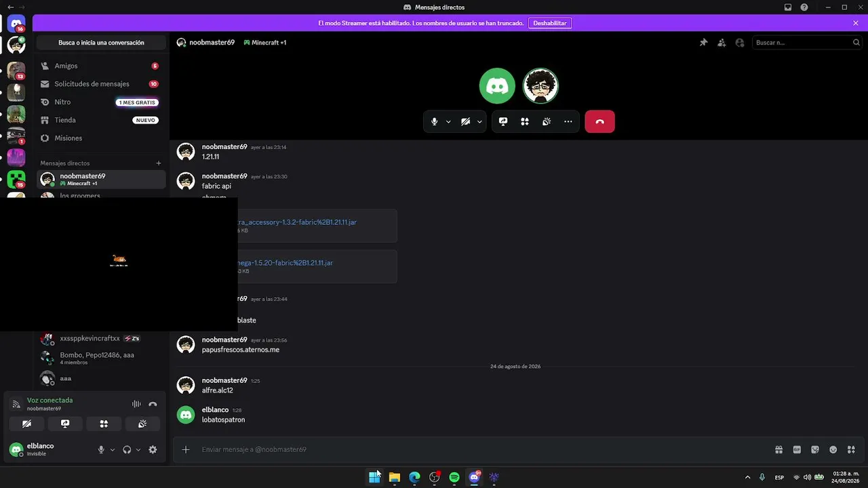The image size is (868, 488).
Task: Open the Windows Start menu
Action: (374, 477)
